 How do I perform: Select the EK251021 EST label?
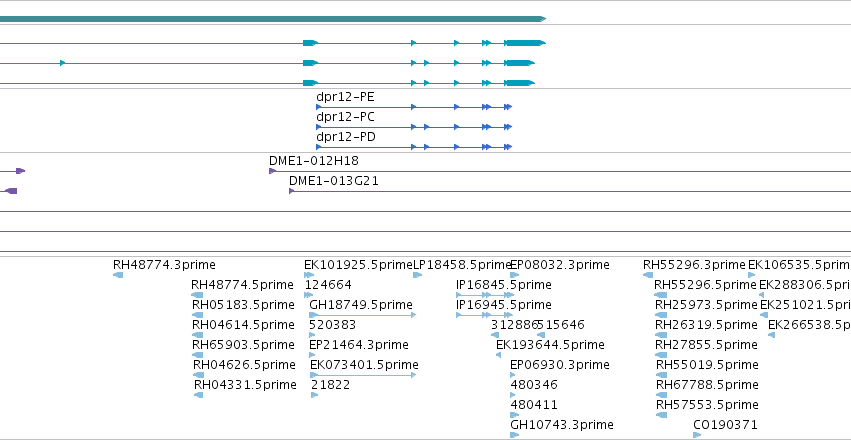805,305
